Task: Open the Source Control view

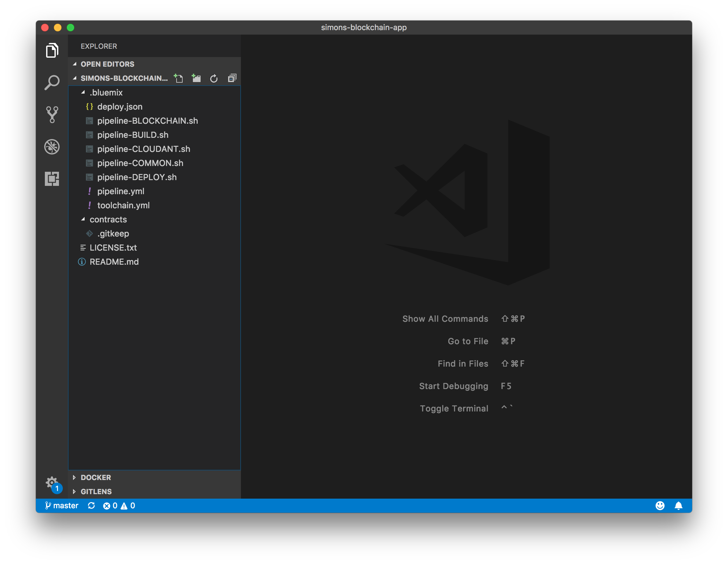Action: (x=52, y=114)
